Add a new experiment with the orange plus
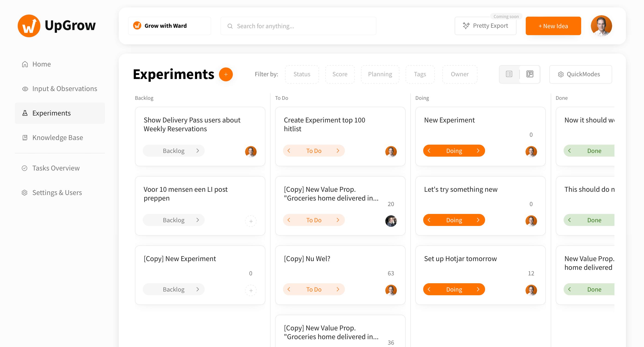 click(x=226, y=74)
